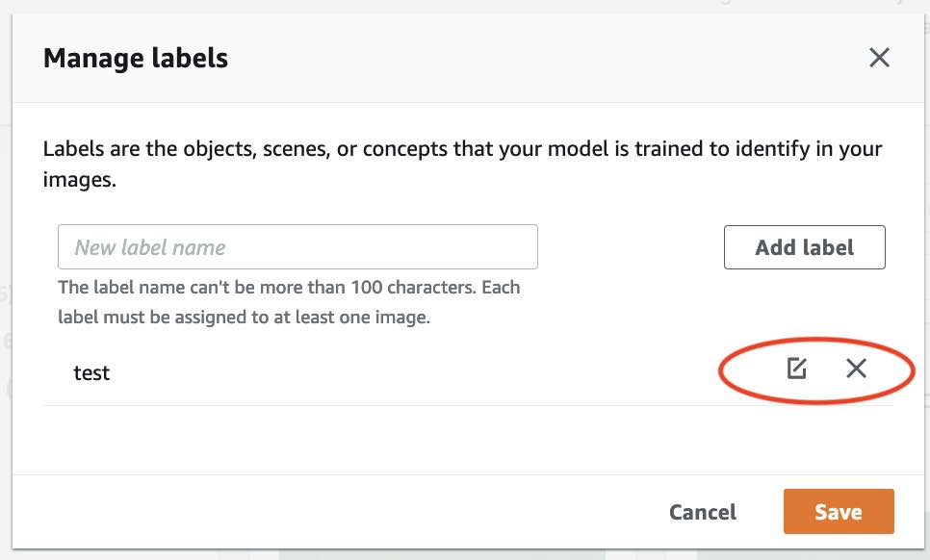This screenshot has width=930, height=560.
Task: Click Save to confirm label changes
Action: tap(838, 512)
